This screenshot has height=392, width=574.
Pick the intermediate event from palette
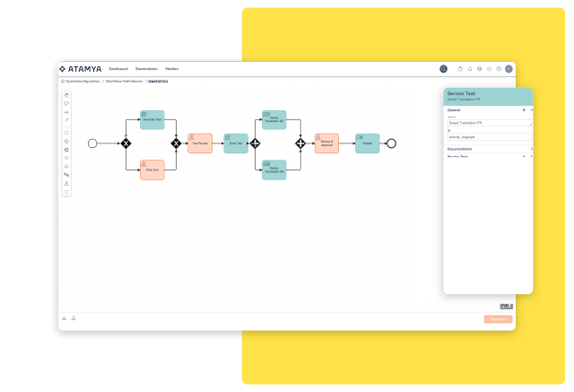[66, 141]
